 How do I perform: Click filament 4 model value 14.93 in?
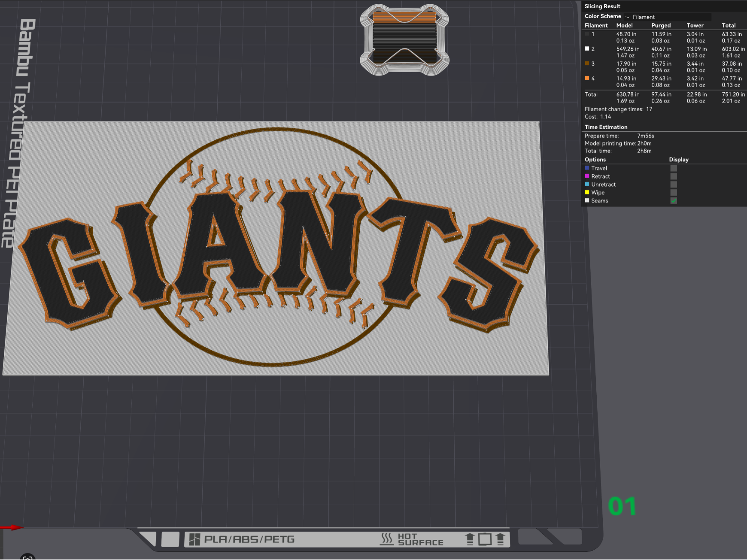[626, 79]
